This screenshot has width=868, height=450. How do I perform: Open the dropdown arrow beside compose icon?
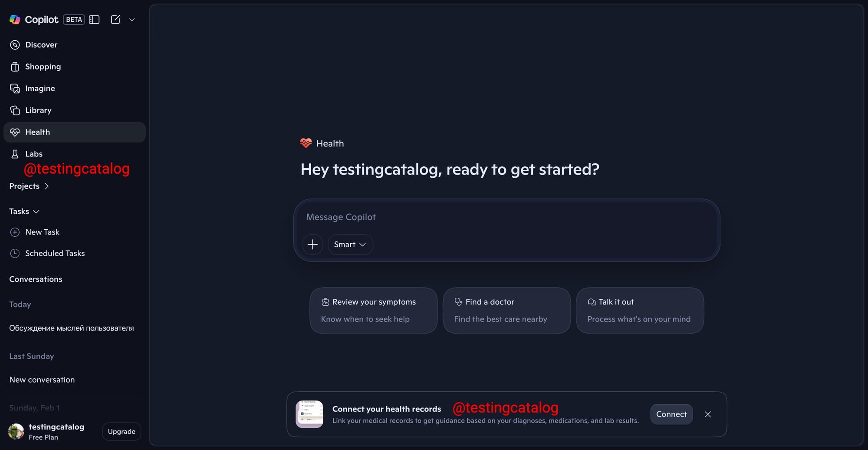132,20
